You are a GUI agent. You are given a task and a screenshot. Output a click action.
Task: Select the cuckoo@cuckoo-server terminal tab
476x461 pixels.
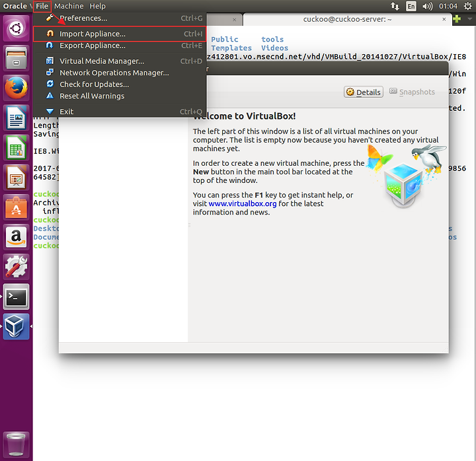pyautogui.click(x=347, y=19)
